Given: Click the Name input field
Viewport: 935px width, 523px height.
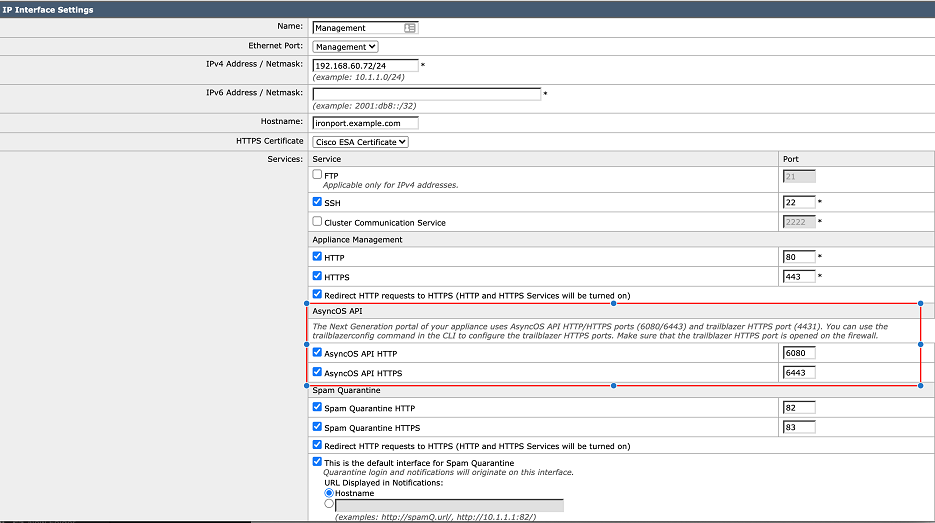Looking at the screenshot, I should (365, 28).
